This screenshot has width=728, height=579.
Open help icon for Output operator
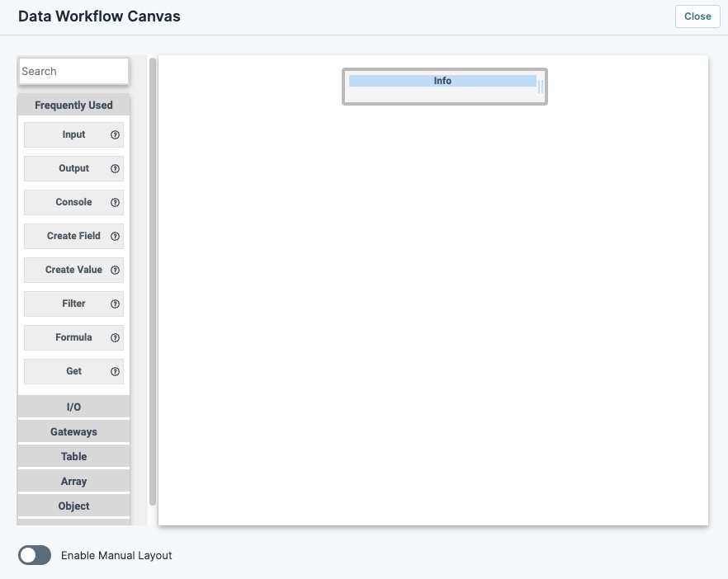click(x=116, y=168)
